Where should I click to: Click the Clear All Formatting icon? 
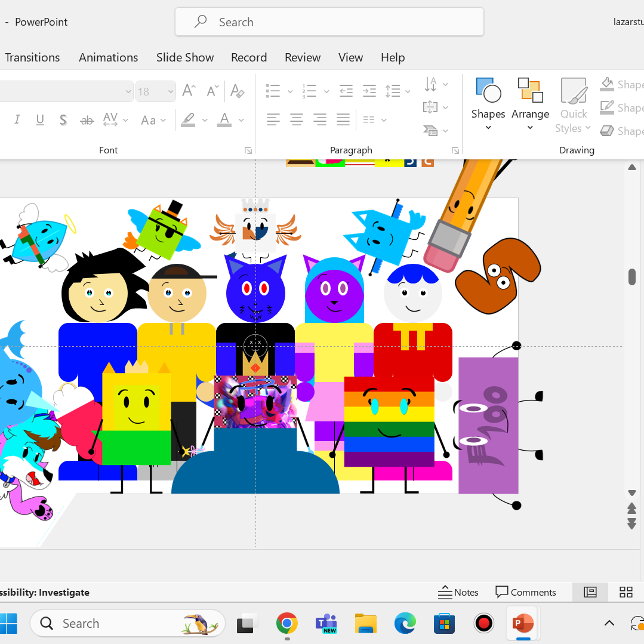tap(237, 91)
